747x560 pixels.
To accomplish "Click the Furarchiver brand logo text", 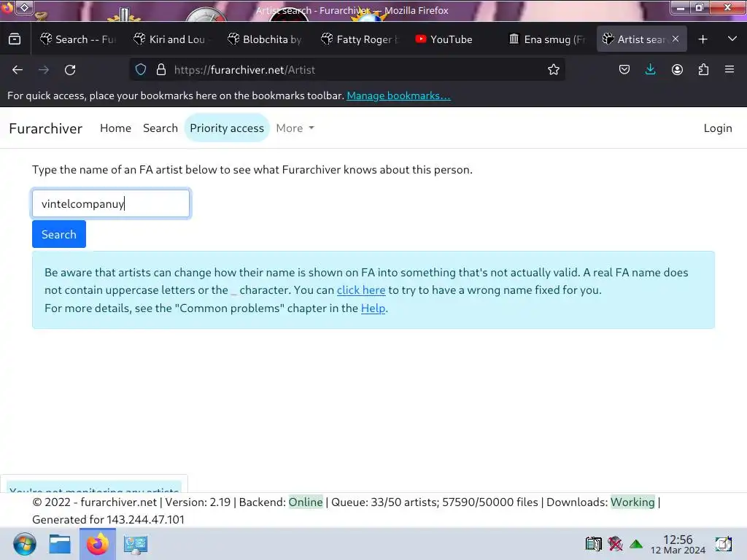I will point(46,128).
